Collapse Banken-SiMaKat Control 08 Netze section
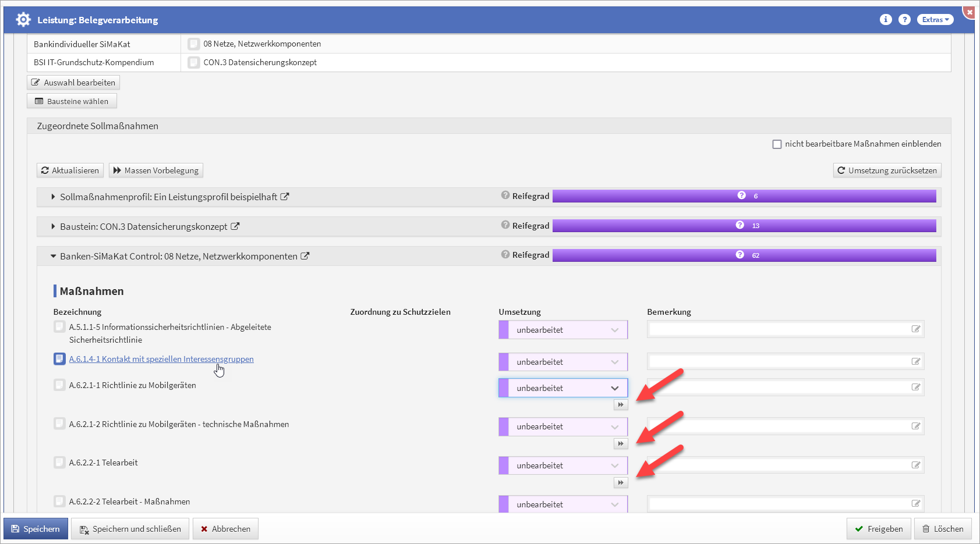 point(53,256)
